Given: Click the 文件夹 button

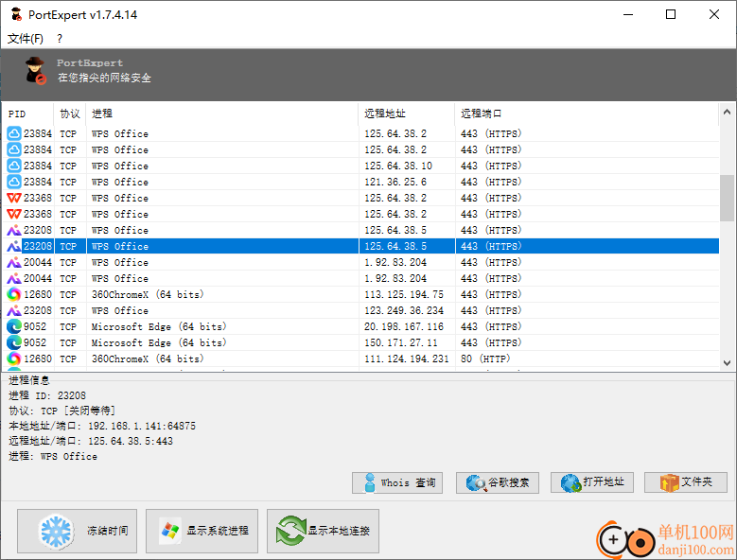Looking at the screenshot, I should click(x=686, y=482).
